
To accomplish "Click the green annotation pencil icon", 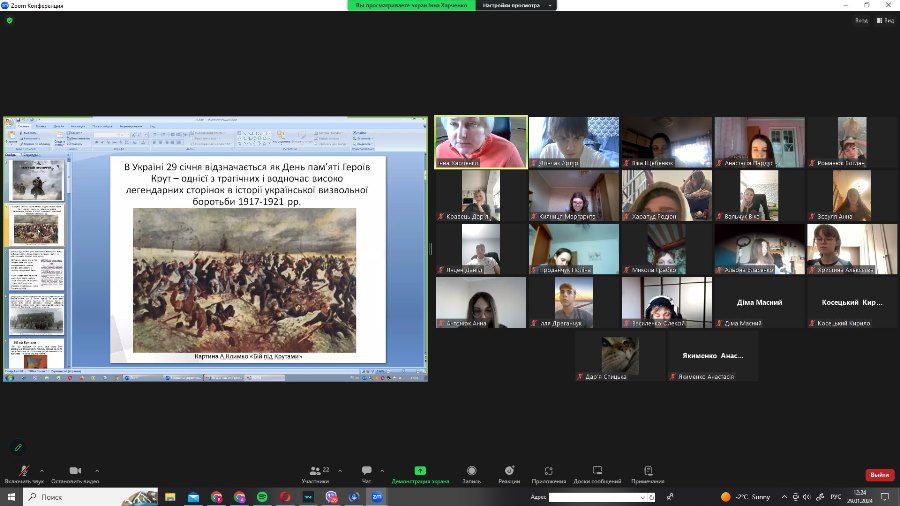I will pyautogui.click(x=18, y=447).
